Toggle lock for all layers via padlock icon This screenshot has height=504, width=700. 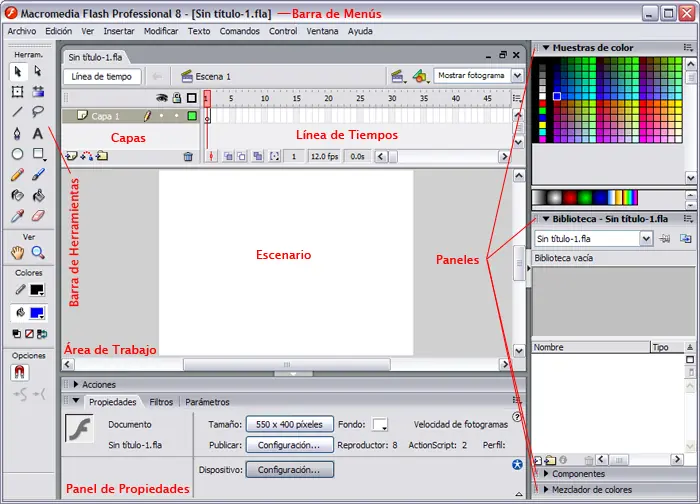[x=176, y=98]
